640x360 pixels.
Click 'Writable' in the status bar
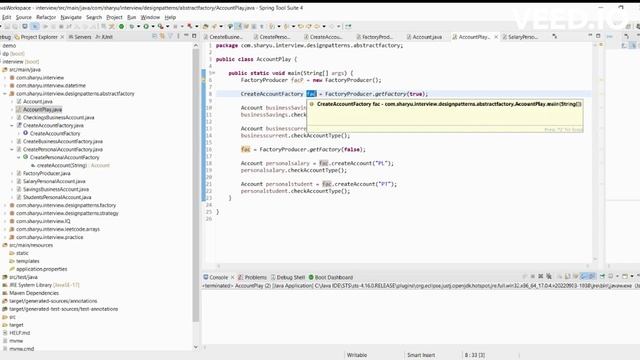coord(357,355)
